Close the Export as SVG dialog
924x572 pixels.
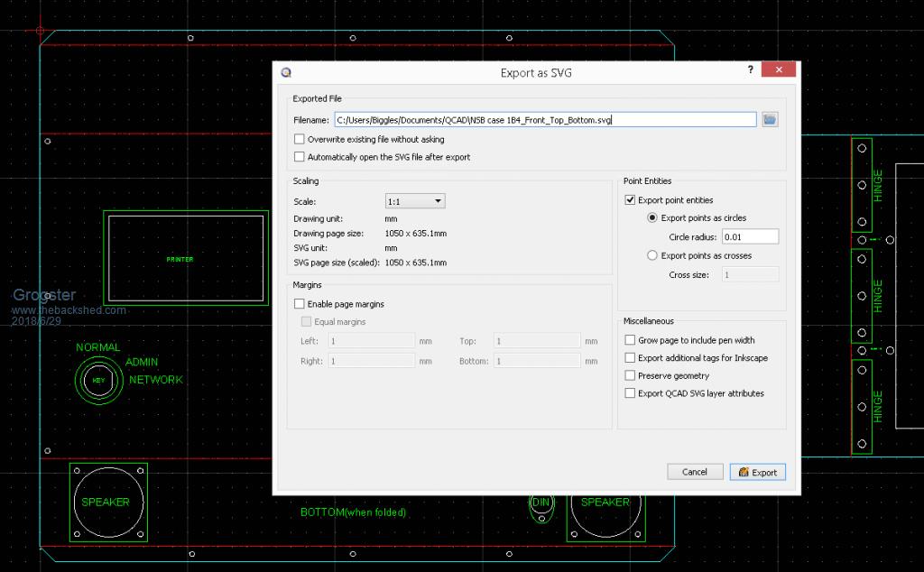click(779, 69)
